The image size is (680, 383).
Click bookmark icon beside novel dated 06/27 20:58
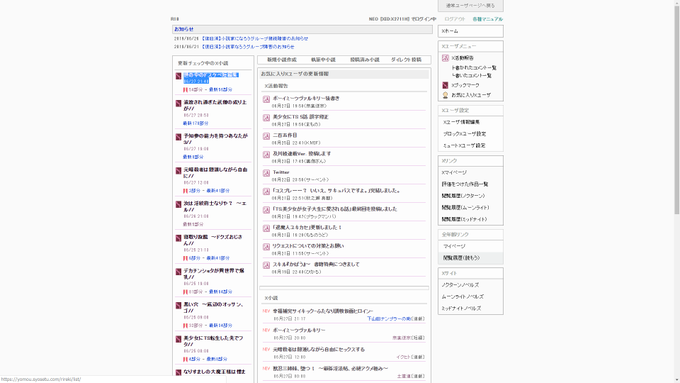coord(178,103)
